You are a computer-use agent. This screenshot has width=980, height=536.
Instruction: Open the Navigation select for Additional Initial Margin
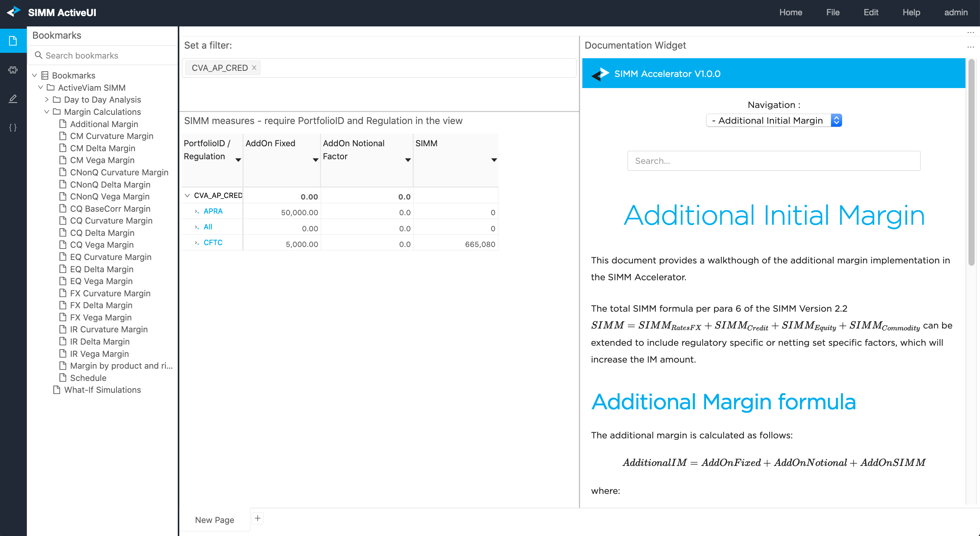pos(774,120)
